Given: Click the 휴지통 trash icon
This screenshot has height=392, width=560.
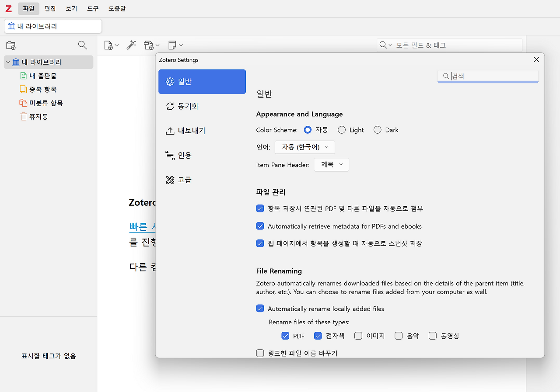Looking at the screenshot, I should (24, 117).
